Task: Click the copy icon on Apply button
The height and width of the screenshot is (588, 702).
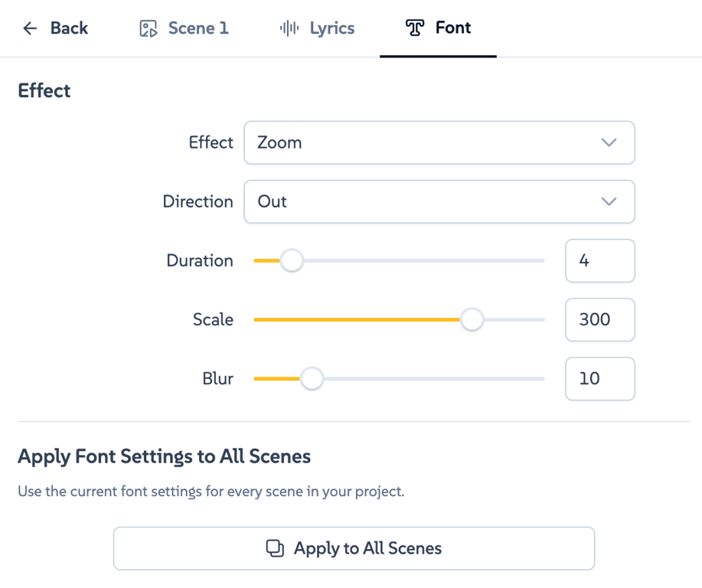Action: [x=275, y=548]
